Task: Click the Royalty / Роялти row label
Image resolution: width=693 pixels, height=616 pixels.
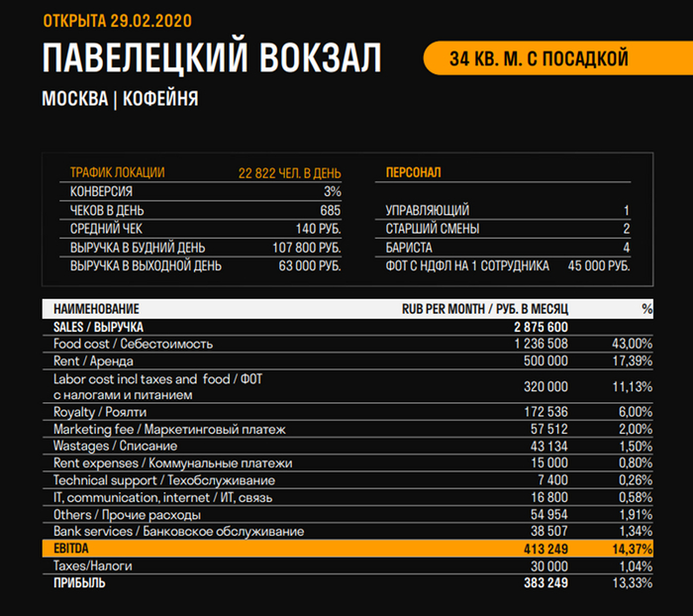Action: [x=100, y=412]
